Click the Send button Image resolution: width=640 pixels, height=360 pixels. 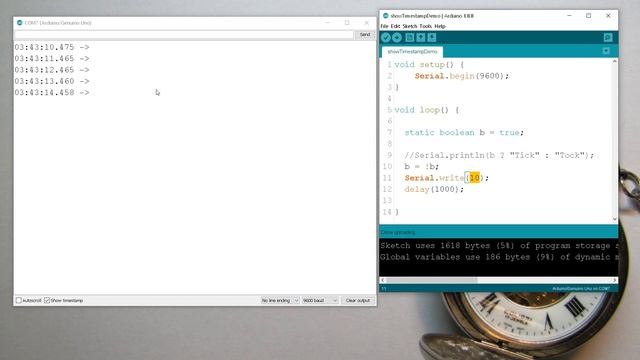coord(365,35)
